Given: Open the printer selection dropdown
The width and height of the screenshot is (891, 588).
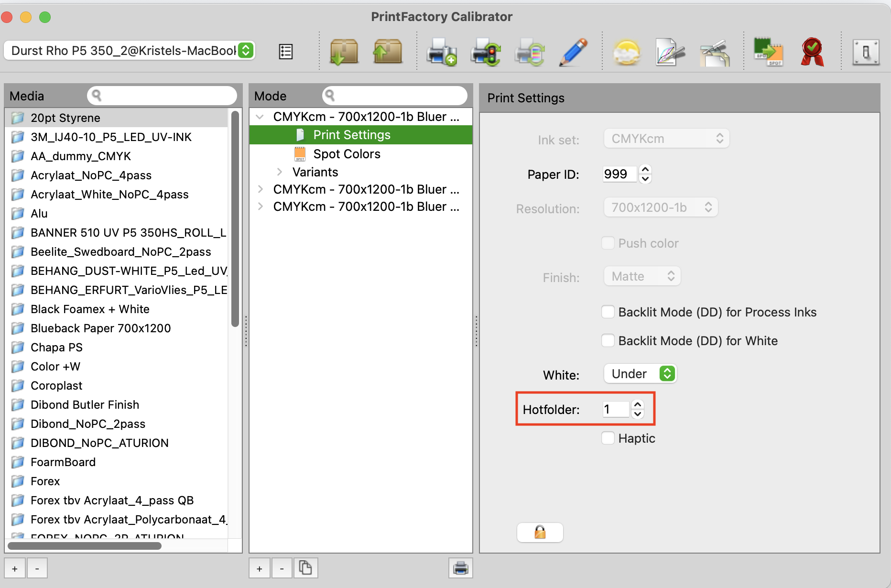Looking at the screenshot, I should click(130, 50).
